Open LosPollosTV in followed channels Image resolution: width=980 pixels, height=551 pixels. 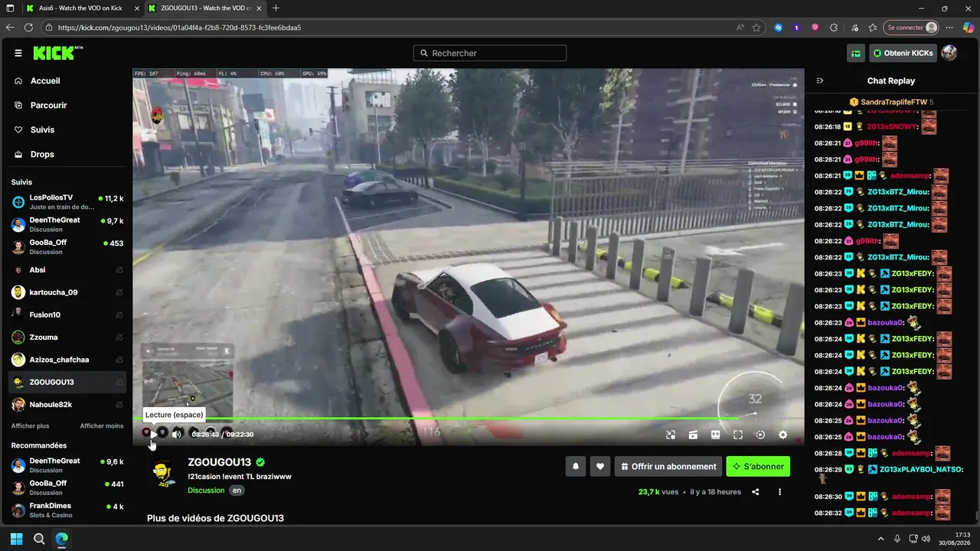(x=67, y=202)
